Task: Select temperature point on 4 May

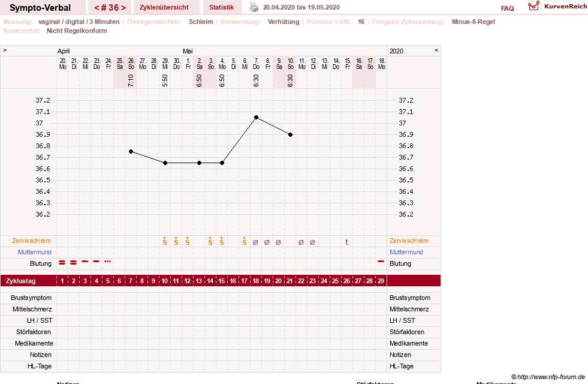Action: click(x=222, y=163)
